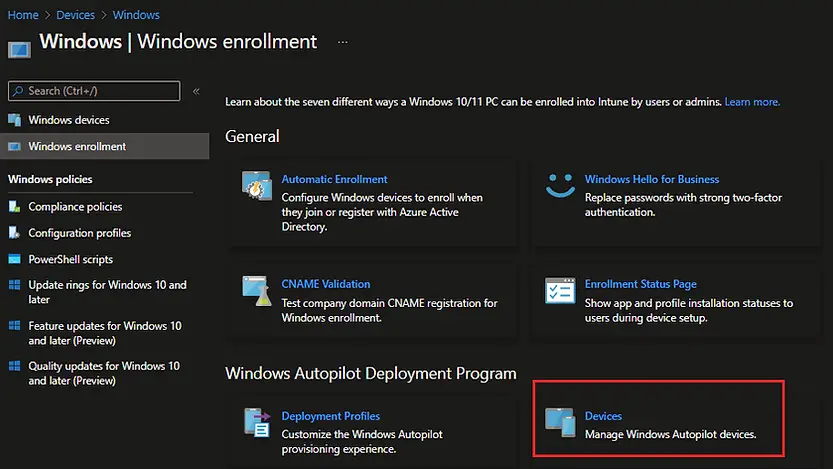This screenshot has width=833, height=469.
Task: Go to Home breadcrumb
Action: (23, 15)
